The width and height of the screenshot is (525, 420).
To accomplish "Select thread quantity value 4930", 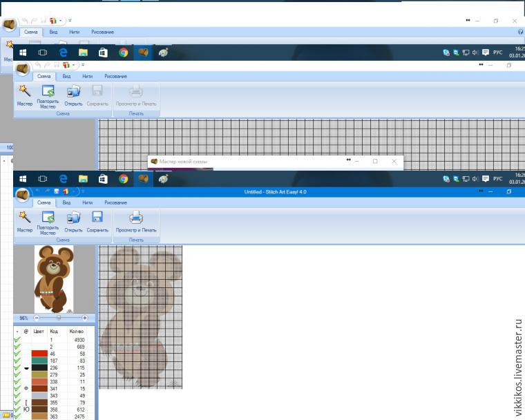I will pyautogui.click(x=79, y=340).
